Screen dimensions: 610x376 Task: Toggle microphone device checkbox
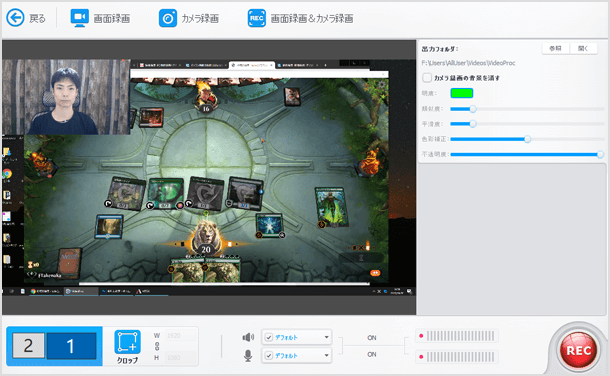[269, 355]
